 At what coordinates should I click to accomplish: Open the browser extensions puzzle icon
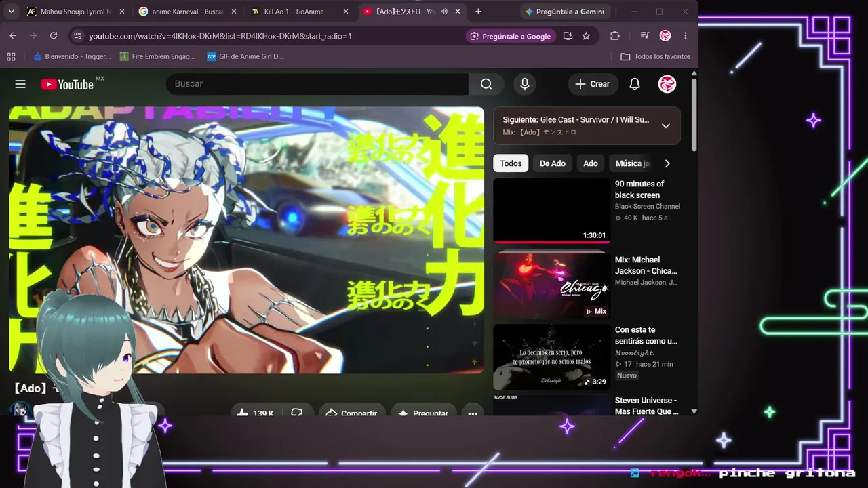coord(615,36)
